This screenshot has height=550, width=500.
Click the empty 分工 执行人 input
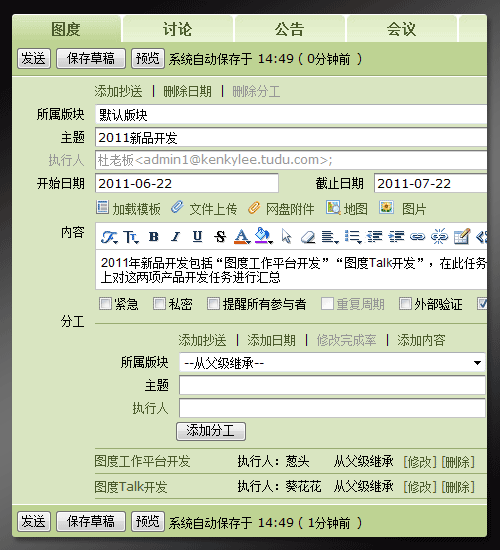tap(332, 408)
